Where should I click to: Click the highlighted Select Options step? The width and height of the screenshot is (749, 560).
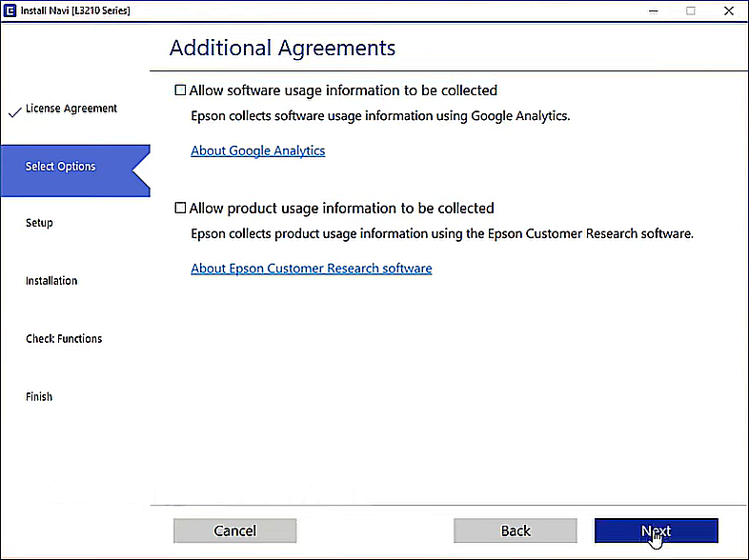click(61, 167)
